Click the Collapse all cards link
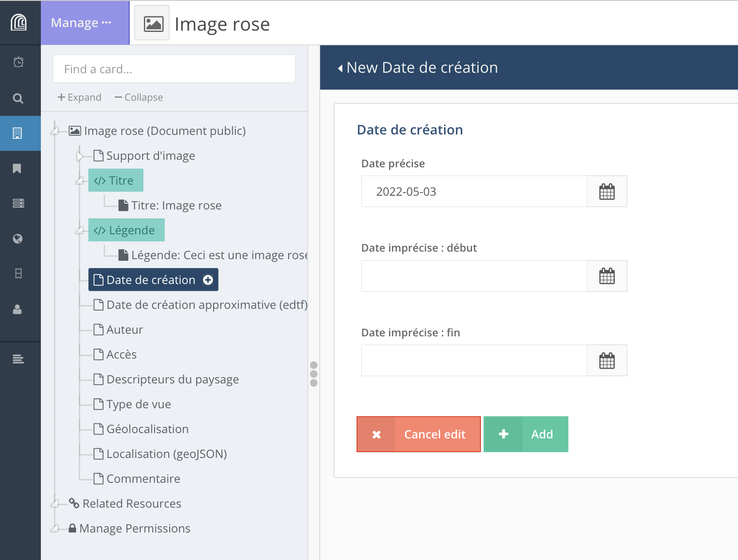The height and width of the screenshot is (560, 738). click(x=139, y=97)
